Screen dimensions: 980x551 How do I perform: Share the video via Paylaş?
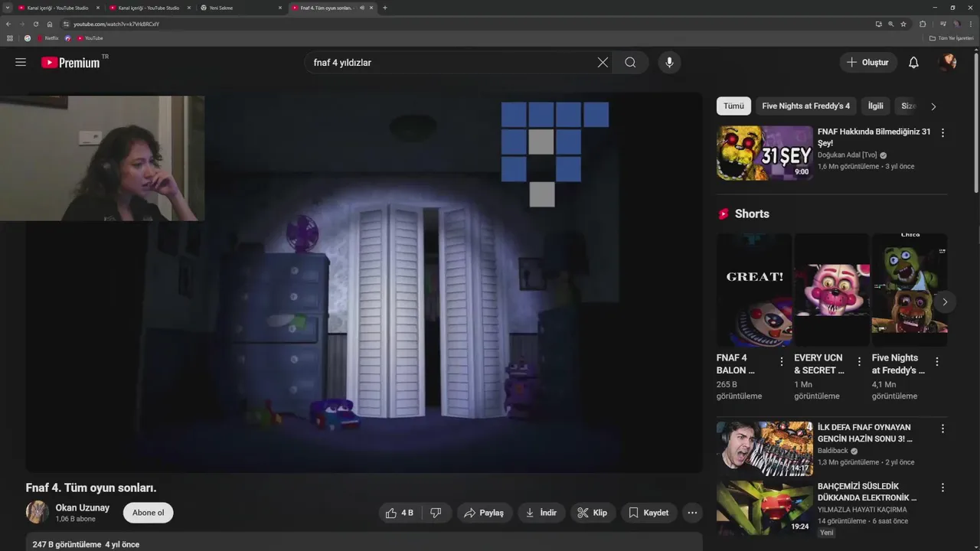click(485, 513)
